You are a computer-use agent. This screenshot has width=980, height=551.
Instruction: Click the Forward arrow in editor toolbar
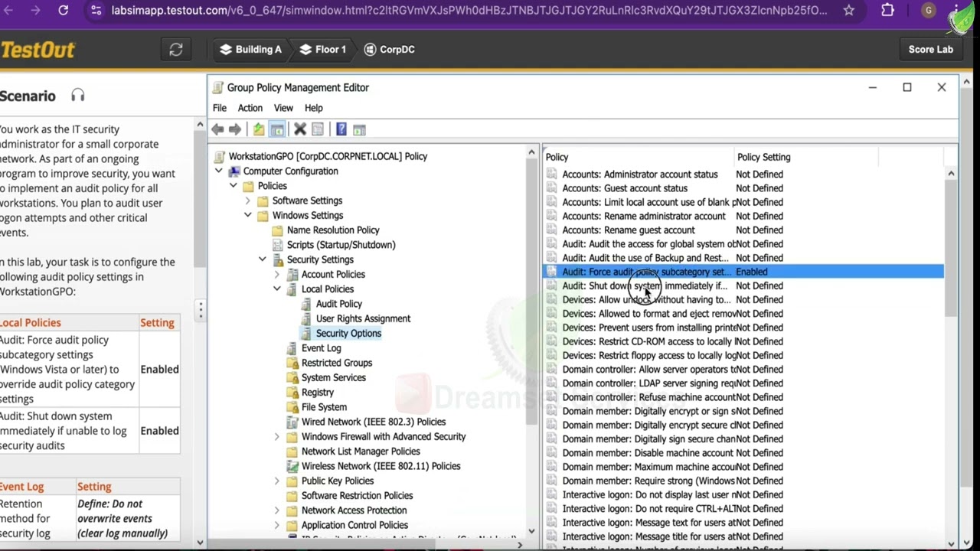coord(235,129)
